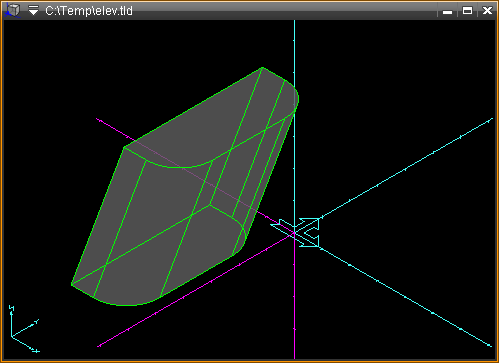Select the bottom-left corner vertex of the solid

(x=72, y=284)
